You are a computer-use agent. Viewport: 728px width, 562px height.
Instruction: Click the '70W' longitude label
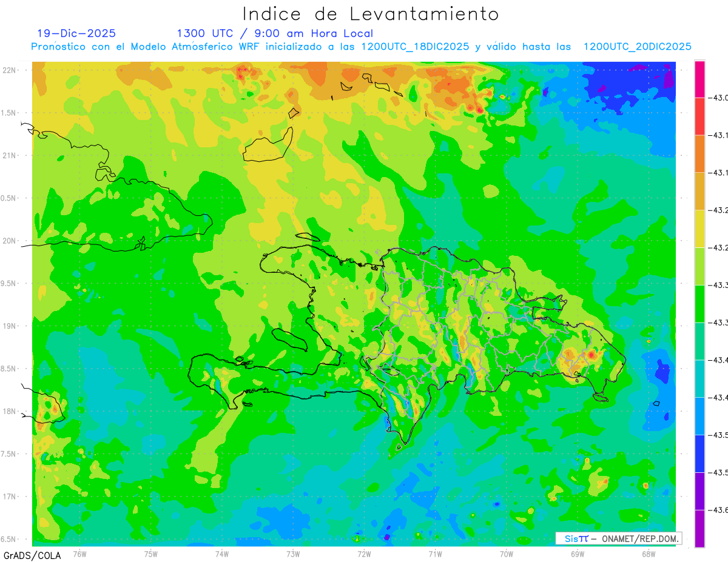click(507, 554)
